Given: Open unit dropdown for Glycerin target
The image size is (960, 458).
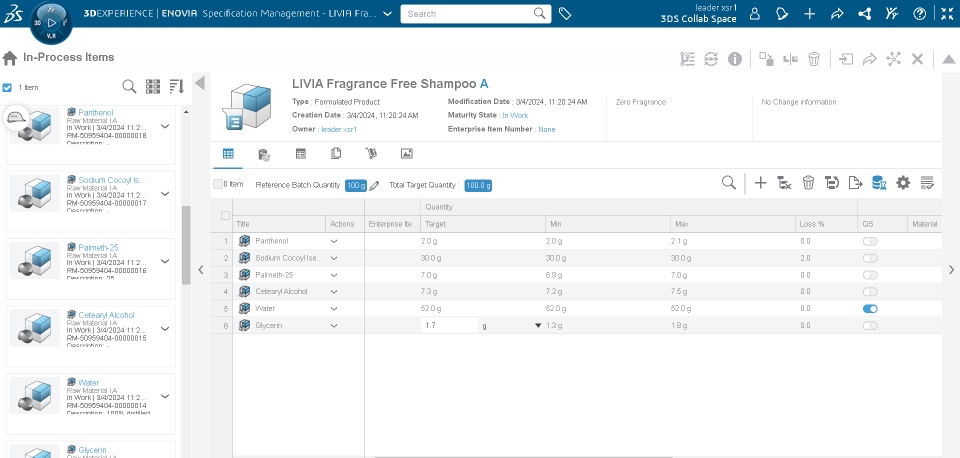Looking at the screenshot, I should tap(538, 326).
